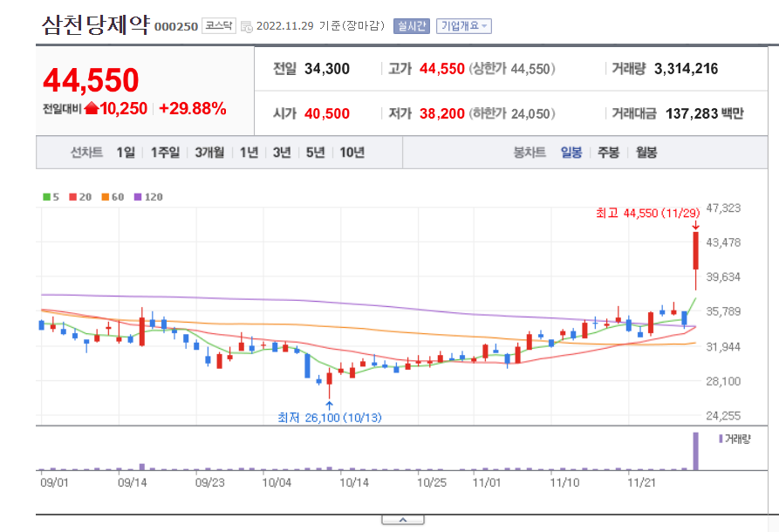Show the 10년 line chart
The height and width of the screenshot is (532, 779).
coord(352,152)
